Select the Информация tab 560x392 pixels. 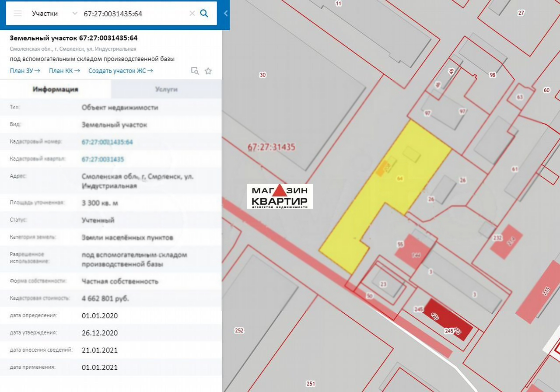[x=56, y=89]
